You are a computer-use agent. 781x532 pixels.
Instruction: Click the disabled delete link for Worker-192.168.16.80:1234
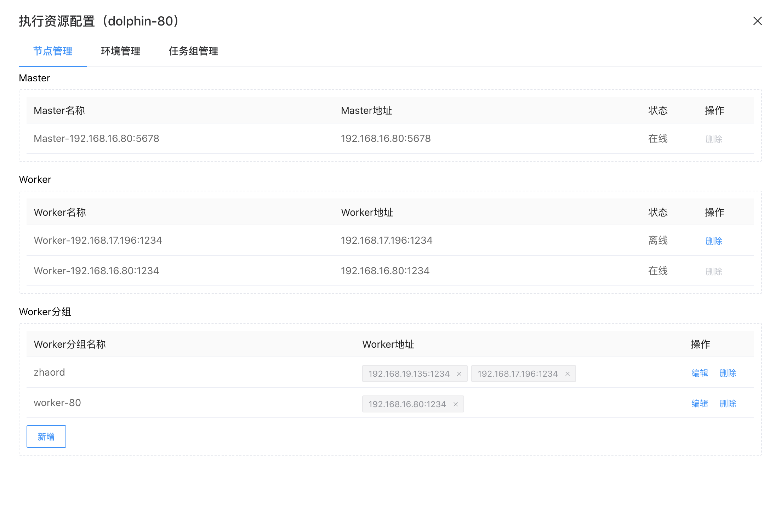pyautogui.click(x=714, y=271)
